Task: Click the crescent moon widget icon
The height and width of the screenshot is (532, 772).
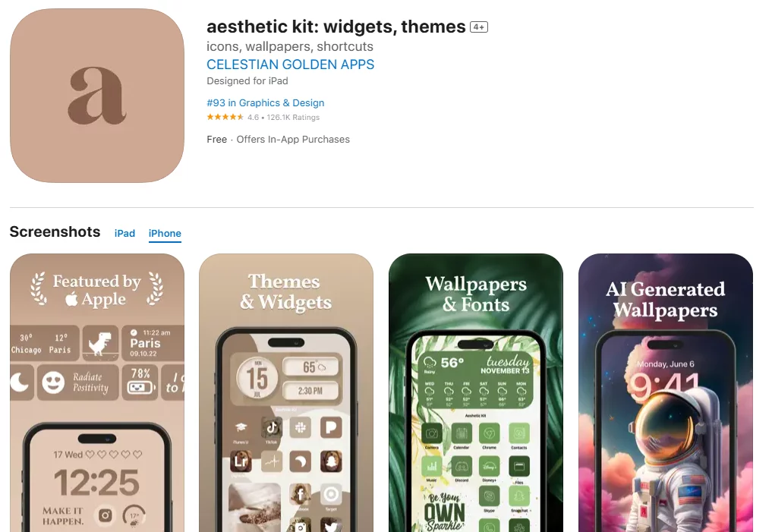Action: pyautogui.click(x=20, y=382)
